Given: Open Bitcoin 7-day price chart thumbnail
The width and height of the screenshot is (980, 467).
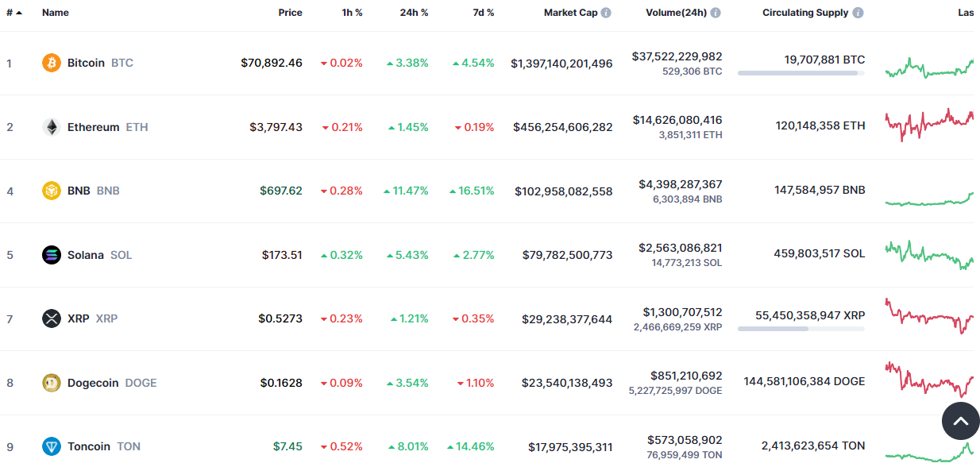Looking at the screenshot, I should (x=929, y=68).
